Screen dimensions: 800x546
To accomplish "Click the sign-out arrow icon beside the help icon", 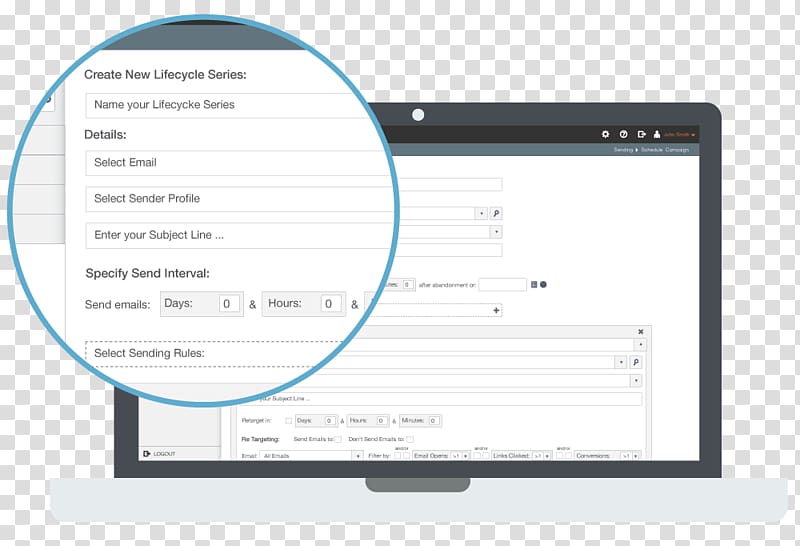I will [641, 134].
